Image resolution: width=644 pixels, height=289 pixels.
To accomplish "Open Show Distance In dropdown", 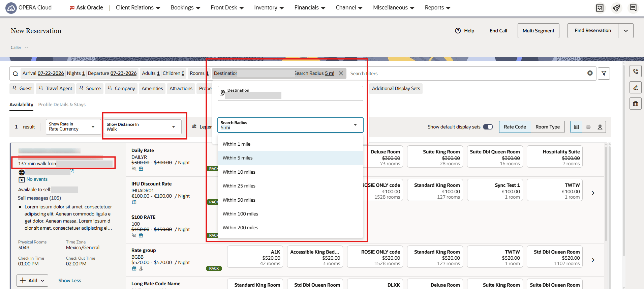I will [x=142, y=127].
